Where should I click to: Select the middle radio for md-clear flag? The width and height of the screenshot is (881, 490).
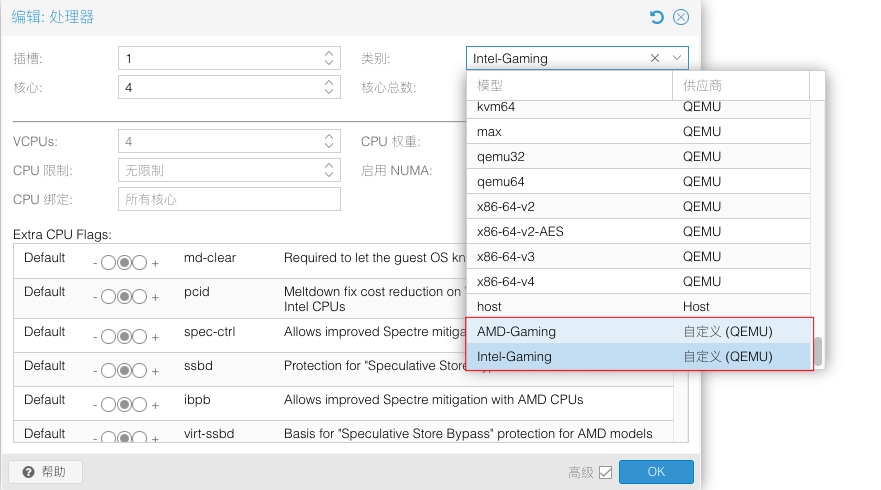click(124, 263)
